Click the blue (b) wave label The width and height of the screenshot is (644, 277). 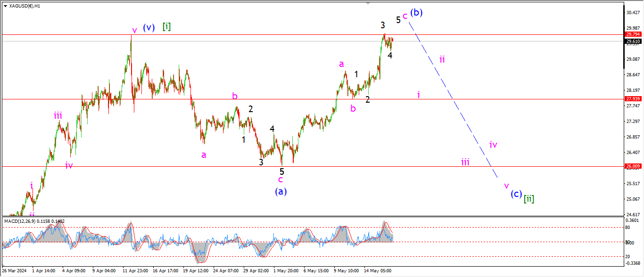click(x=416, y=13)
